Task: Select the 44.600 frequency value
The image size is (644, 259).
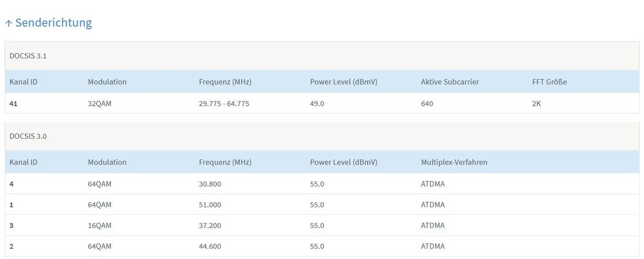Action: tap(210, 246)
